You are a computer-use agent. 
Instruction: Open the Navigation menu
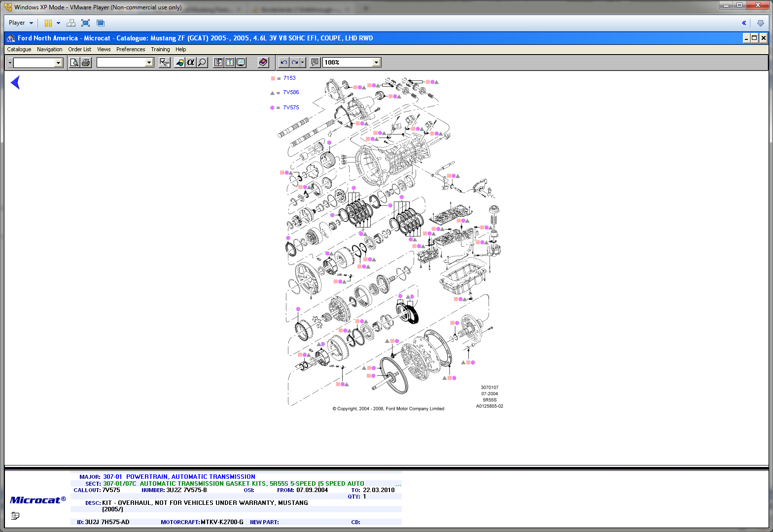(x=50, y=49)
